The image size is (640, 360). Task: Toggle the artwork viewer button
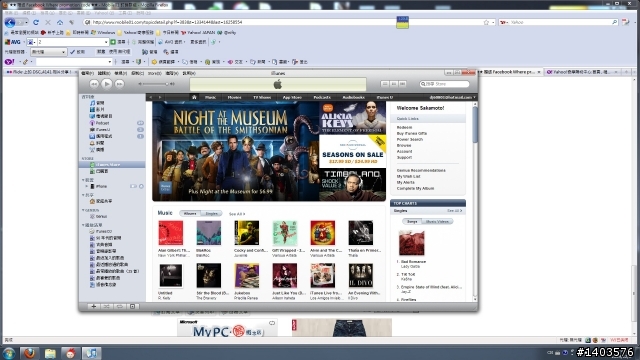[133, 306]
